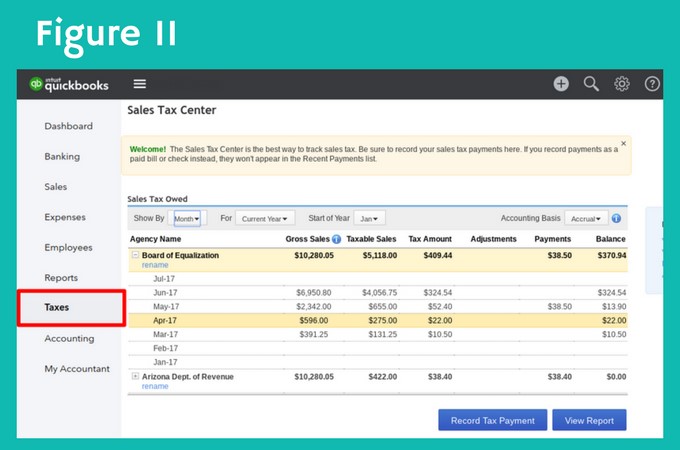Viewport: 680px width, 450px height.
Task: Select the Arizona Dept. of Revenue name
Action: [188, 377]
